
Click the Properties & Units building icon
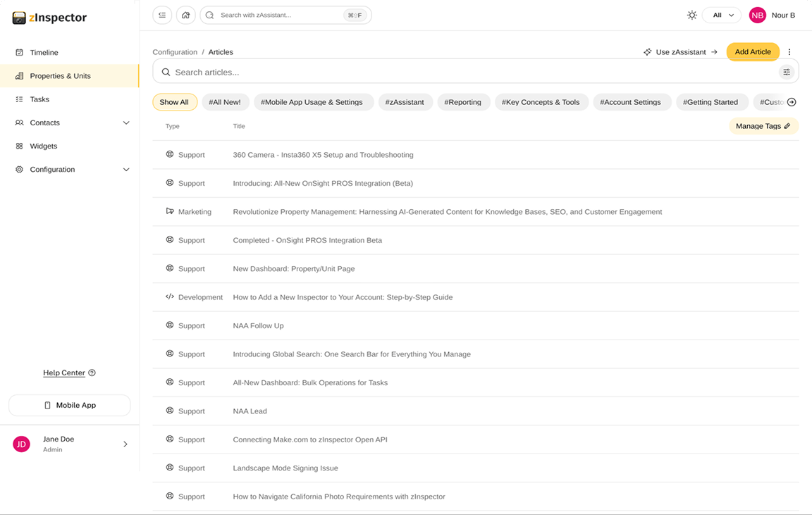tap(19, 75)
